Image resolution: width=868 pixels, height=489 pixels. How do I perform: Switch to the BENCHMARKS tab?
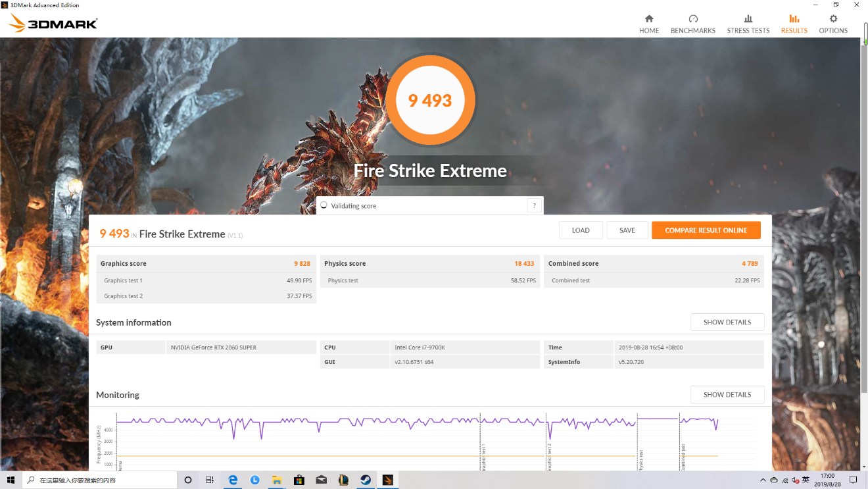(692, 24)
